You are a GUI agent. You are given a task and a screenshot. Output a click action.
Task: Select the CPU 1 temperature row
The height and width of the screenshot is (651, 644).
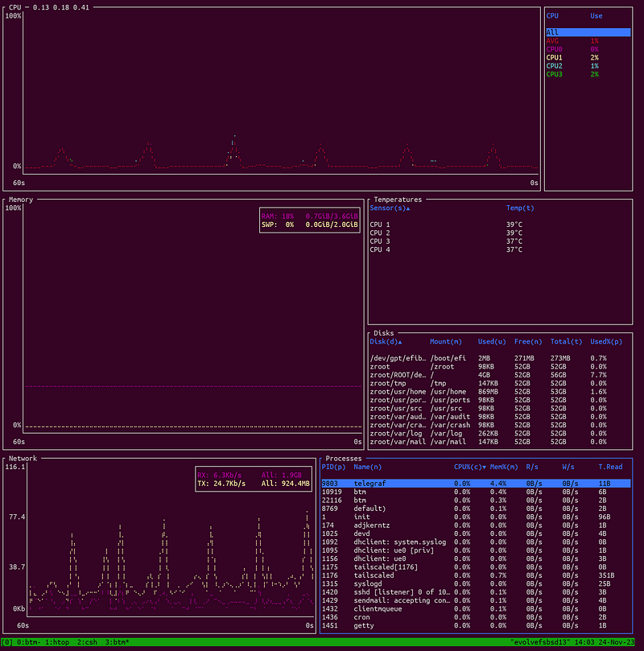(x=500, y=225)
